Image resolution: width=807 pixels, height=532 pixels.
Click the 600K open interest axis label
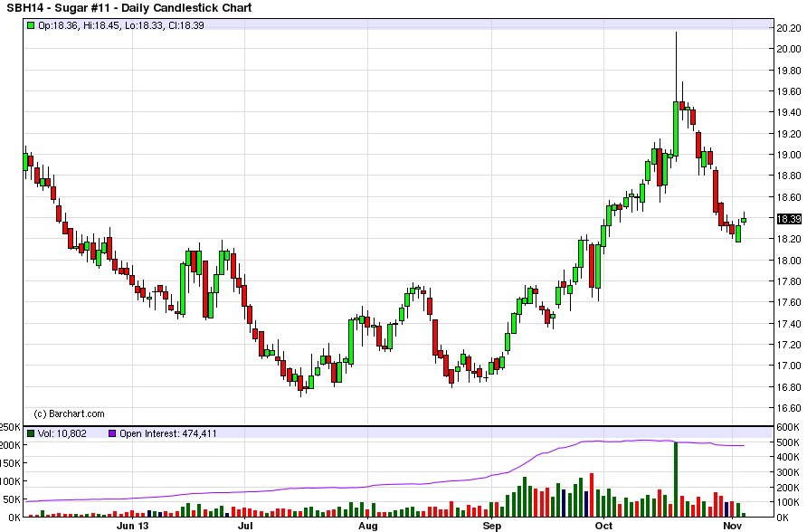788,427
